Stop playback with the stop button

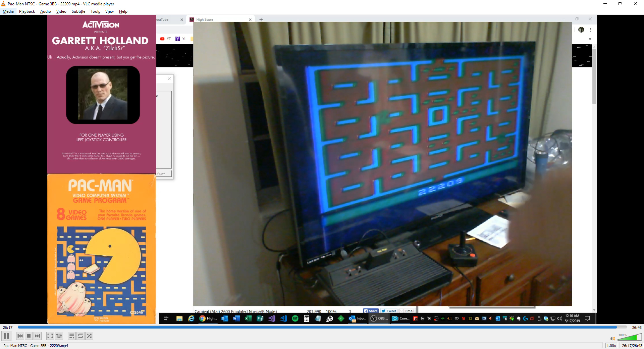pyautogui.click(x=29, y=336)
